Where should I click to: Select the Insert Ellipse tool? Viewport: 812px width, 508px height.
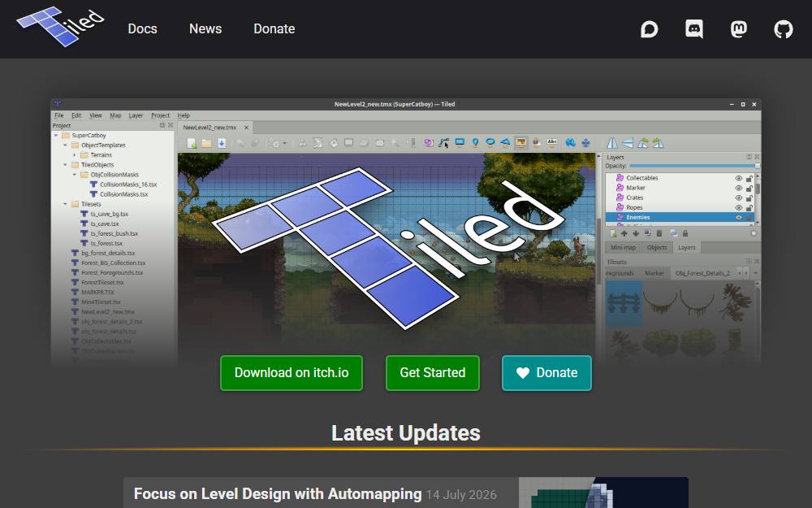pyautogui.click(x=490, y=143)
